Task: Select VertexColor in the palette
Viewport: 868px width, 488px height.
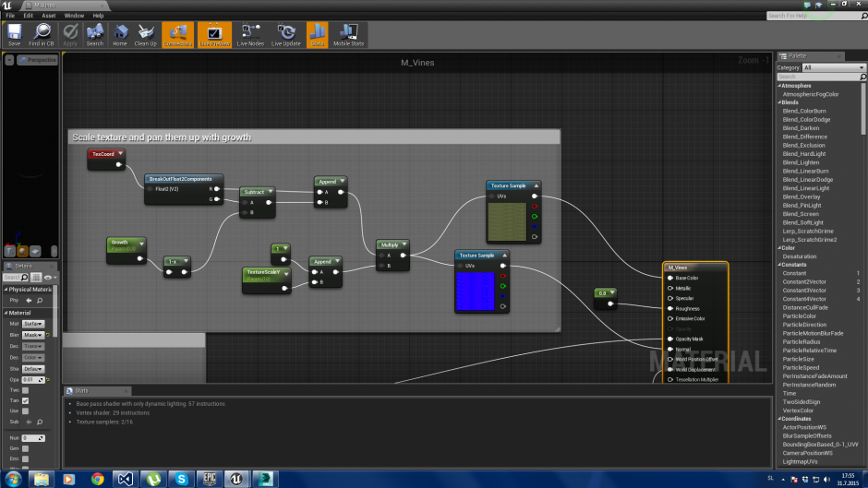Action: point(798,411)
